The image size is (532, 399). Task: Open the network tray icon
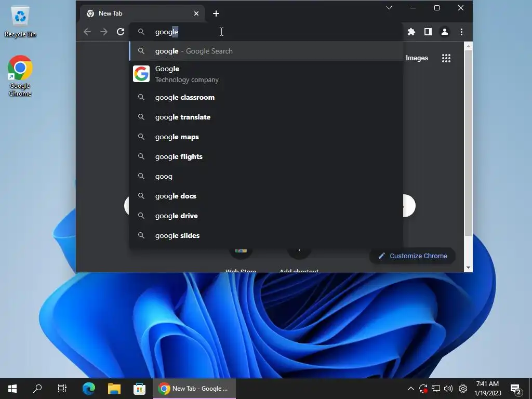[x=436, y=389]
